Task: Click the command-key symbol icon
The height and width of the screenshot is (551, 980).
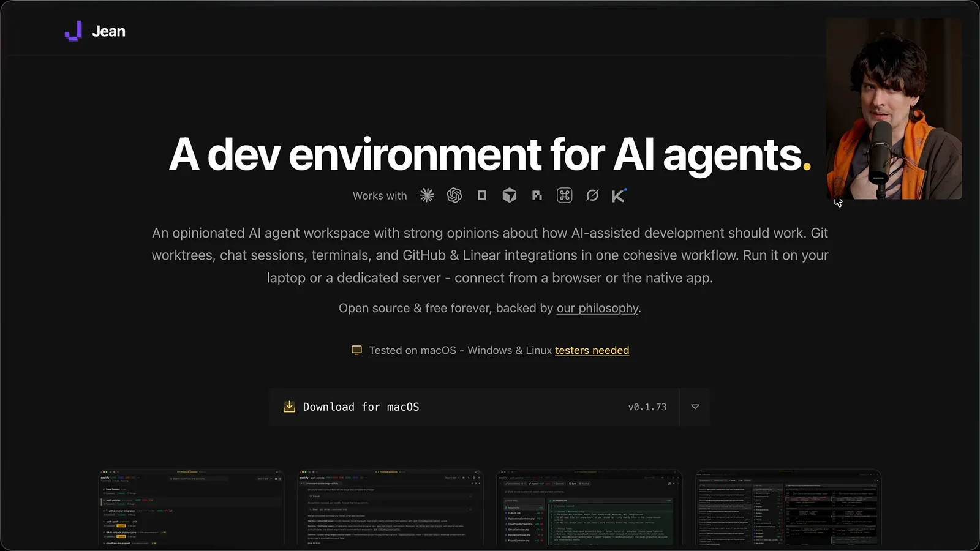Action: coord(565,195)
